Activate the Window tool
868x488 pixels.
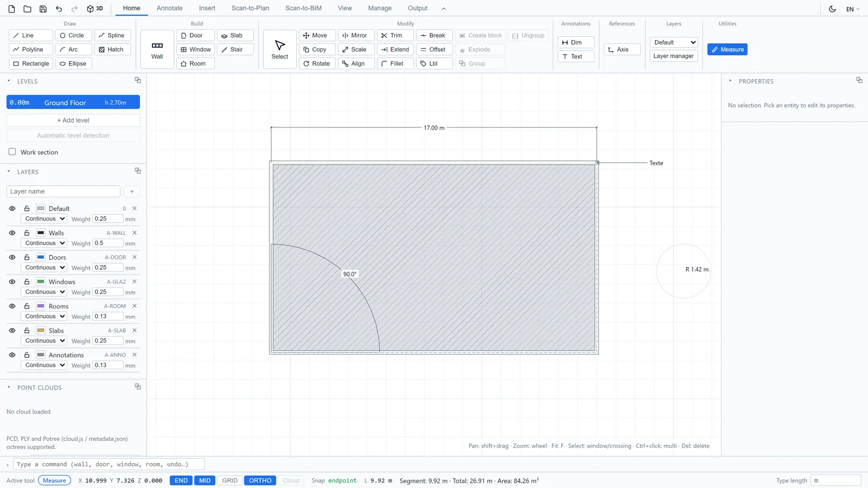[x=195, y=49]
